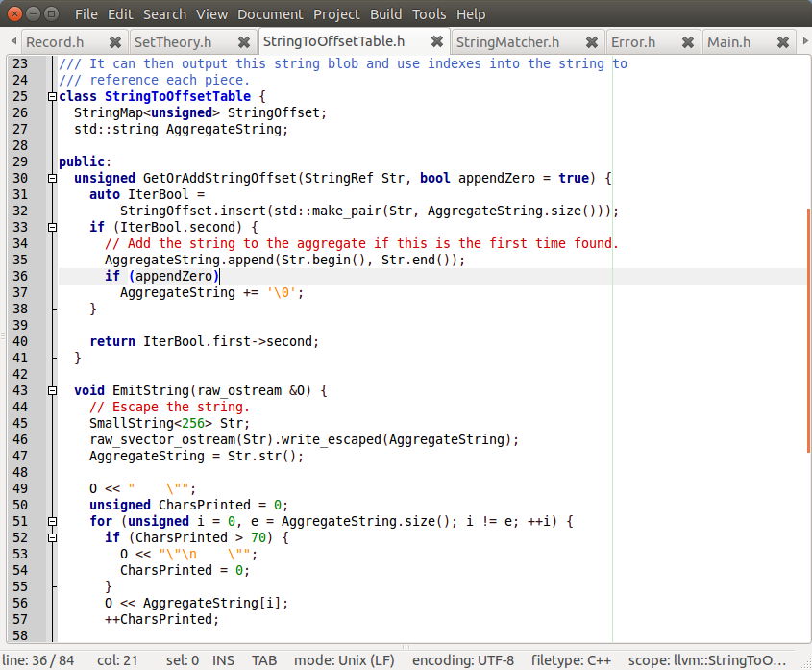
Task: Close the Error.h tab
Action: (688, 42)
